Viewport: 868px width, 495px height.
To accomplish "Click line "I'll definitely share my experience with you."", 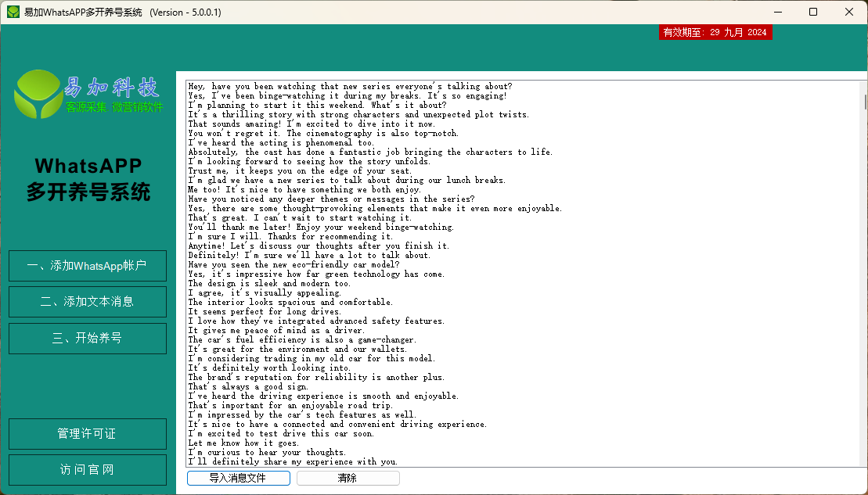I will click(x=293, y=462).
